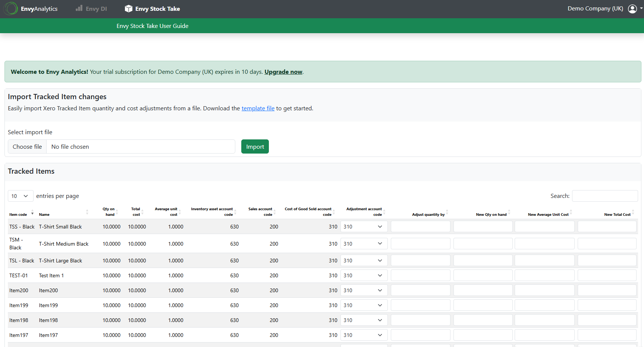Select the T-Shirt Medium Black name cell
Image resolution: width=644 pixels, height=347 pixels.
pyautogui.click(x=64, y=244)
